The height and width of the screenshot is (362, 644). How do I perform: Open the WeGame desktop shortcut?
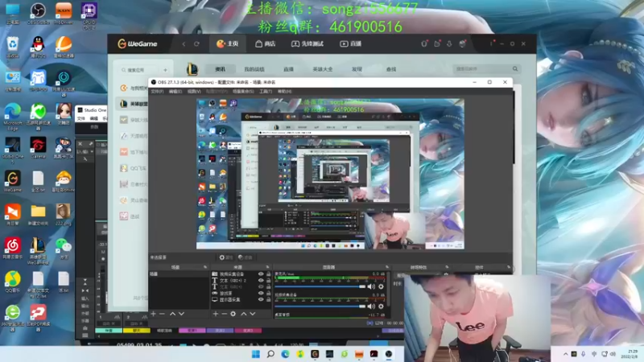pos(13,182)
